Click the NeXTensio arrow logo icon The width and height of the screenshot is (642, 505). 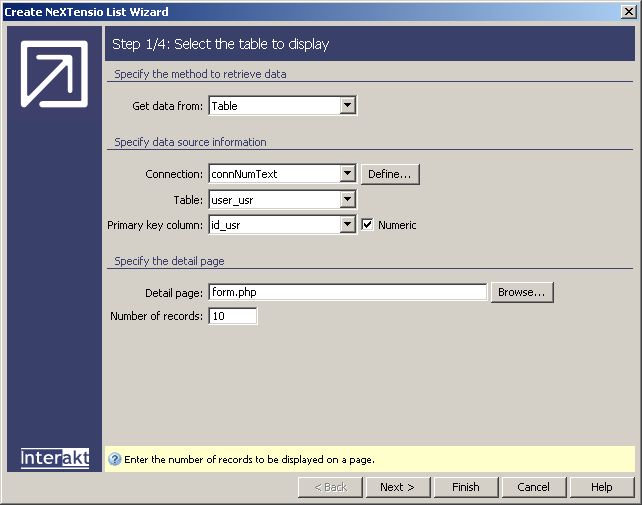tap(55, 76)
